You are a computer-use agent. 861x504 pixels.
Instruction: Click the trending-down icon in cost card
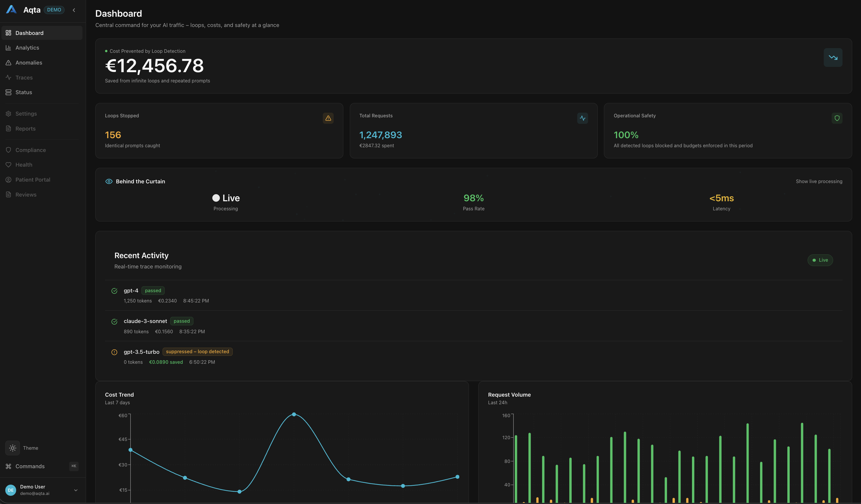pos(833,57)
